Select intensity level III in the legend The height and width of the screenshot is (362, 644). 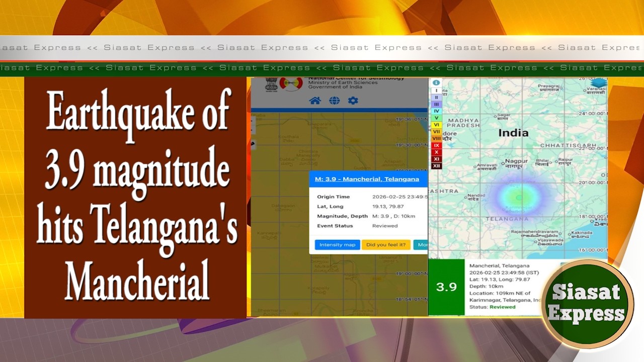(x=436, y=105)
